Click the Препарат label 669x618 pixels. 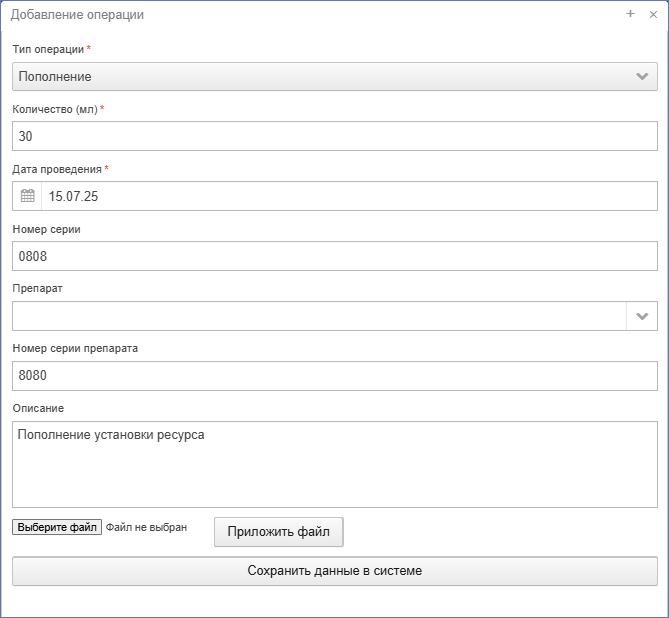tap(38, 289)
